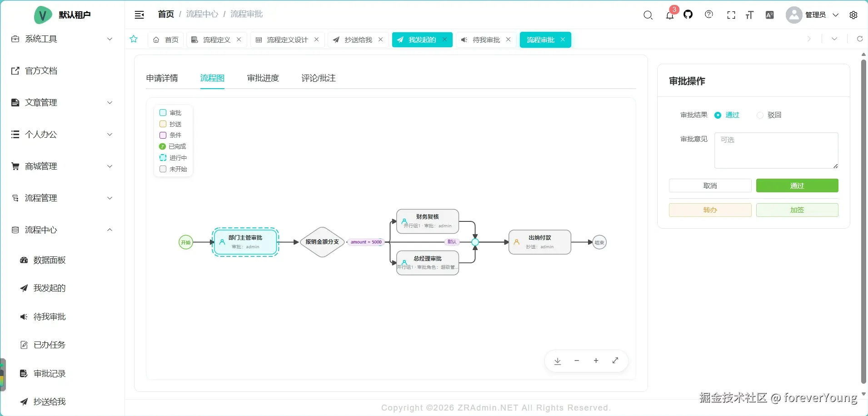
Task: Download the flowchart image
Action: [558, 361]
